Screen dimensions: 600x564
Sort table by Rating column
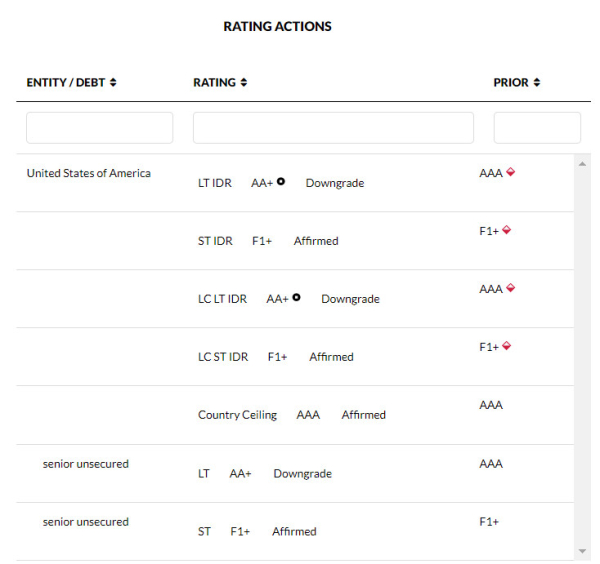point(244,83)
